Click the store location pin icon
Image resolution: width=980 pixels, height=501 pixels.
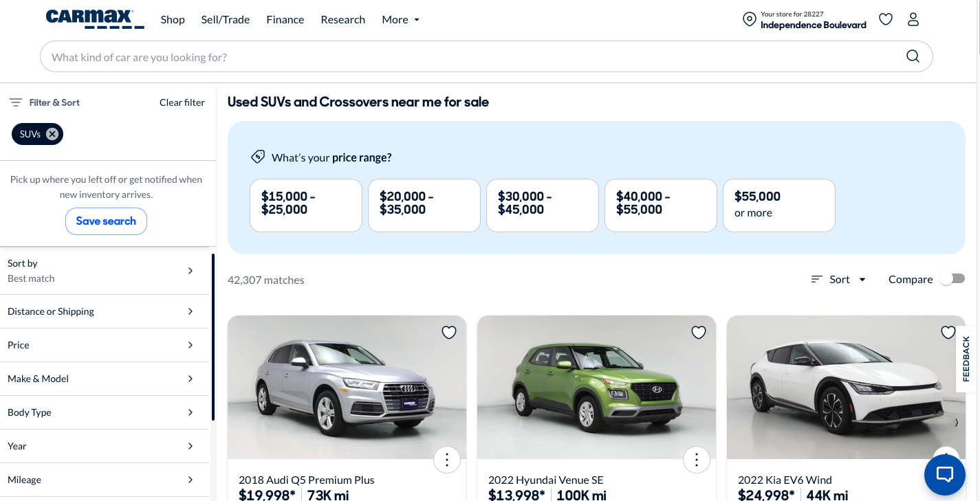pyautogui.click(x=750, y=19)
